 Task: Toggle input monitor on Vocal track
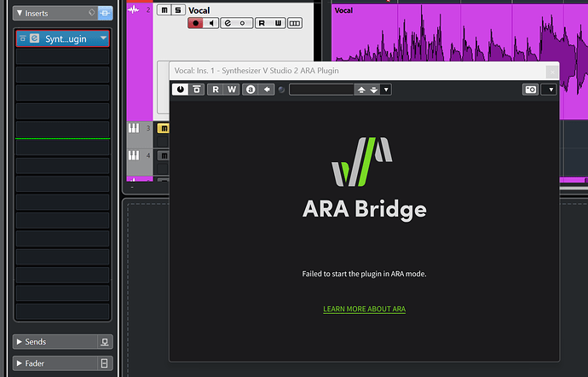(x=211, y=23)
